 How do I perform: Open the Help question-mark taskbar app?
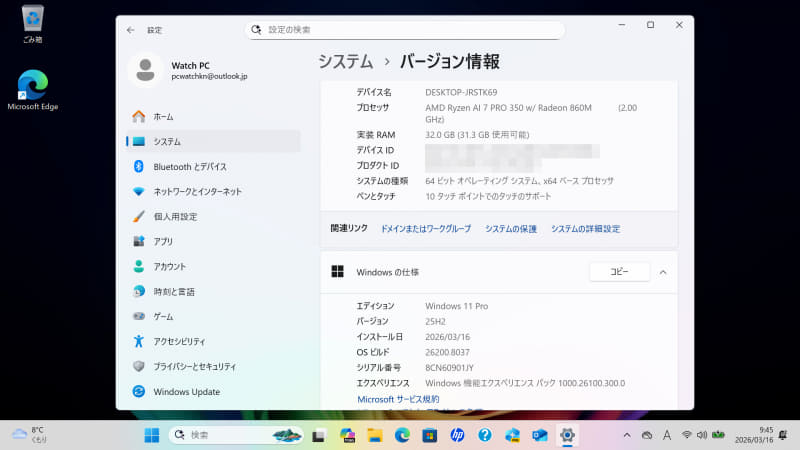click(x=485, y=435)
